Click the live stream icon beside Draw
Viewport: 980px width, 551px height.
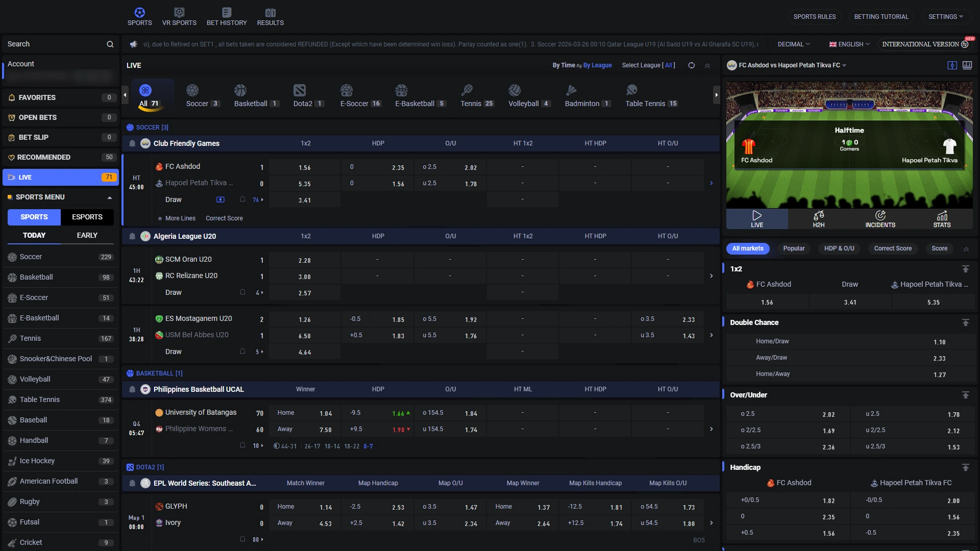(x=220, y=199)
